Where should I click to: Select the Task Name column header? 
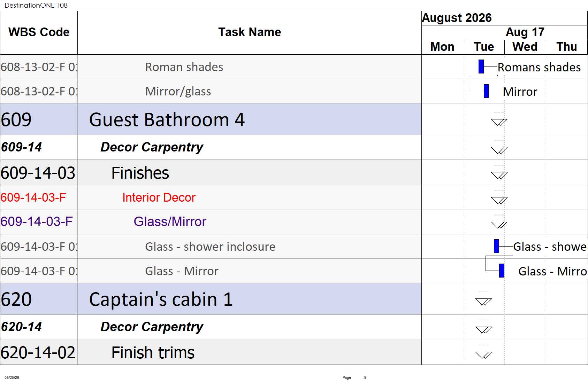tap(250, 32)
